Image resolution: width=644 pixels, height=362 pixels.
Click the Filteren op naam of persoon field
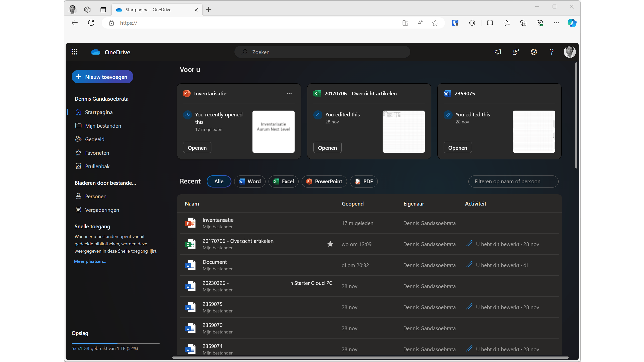pyautogui.click(x=513, y=181)
